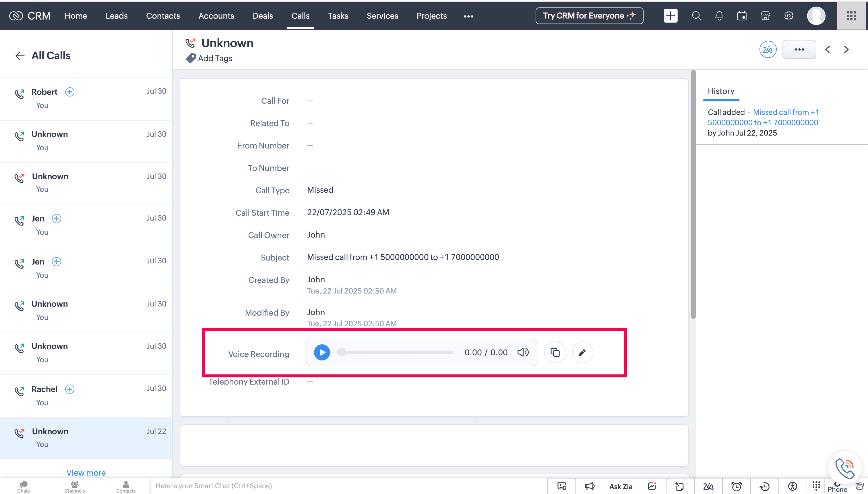Open the settings gear icon
Viewport: 868px width, 494px height.
[789, 16]
